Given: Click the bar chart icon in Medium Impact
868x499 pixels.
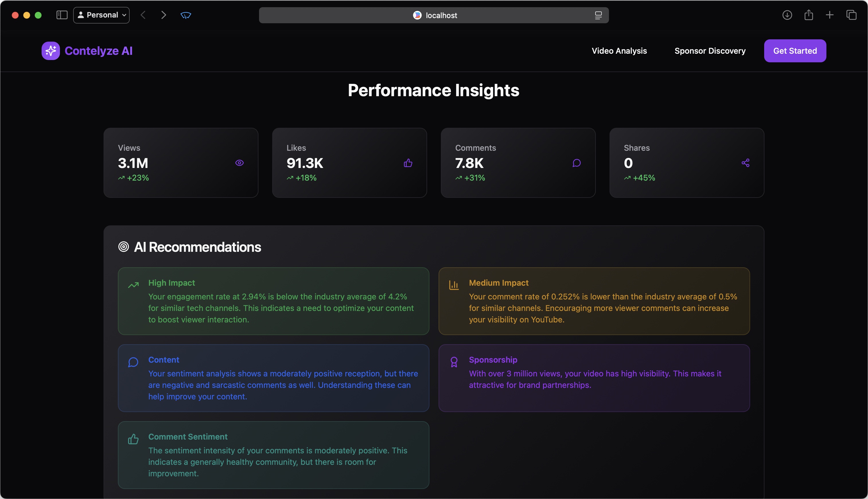Looking at the screenshot, I should (x=454, y=285).
